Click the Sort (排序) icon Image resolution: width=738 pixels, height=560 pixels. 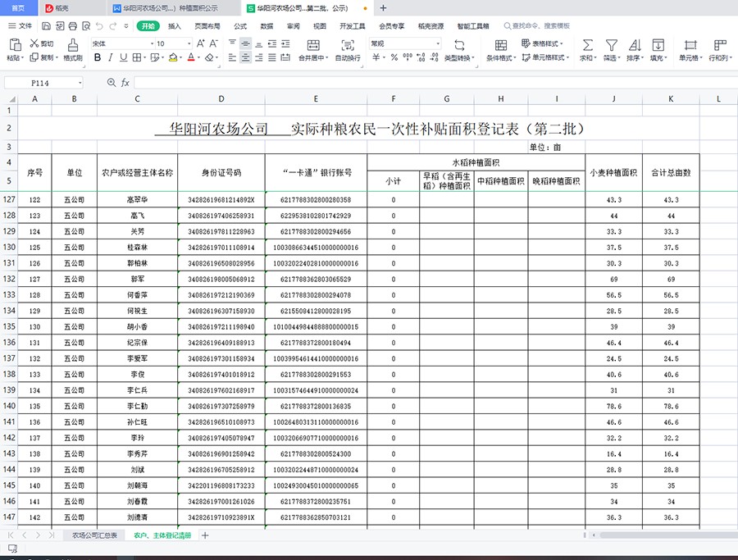coord(635,45)
